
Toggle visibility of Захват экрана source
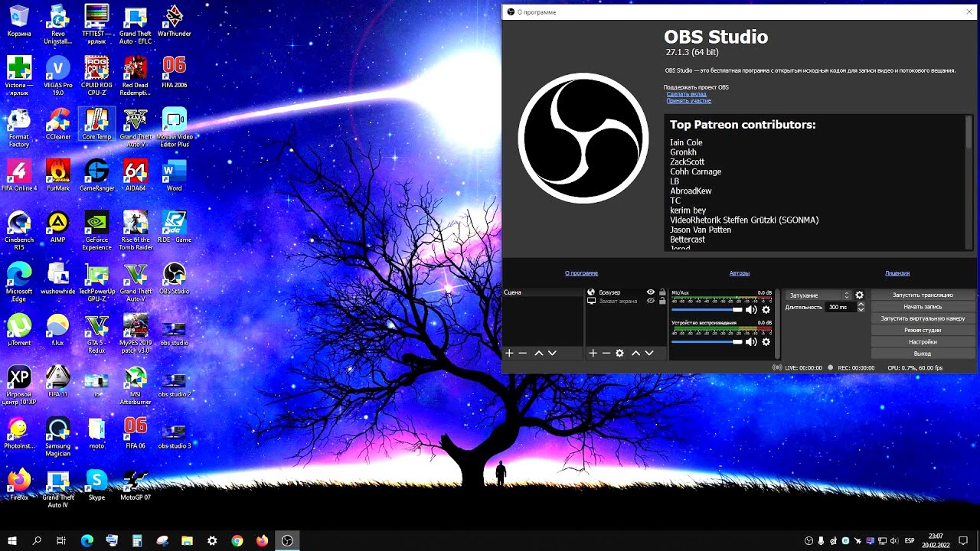(x=651, y=301)
